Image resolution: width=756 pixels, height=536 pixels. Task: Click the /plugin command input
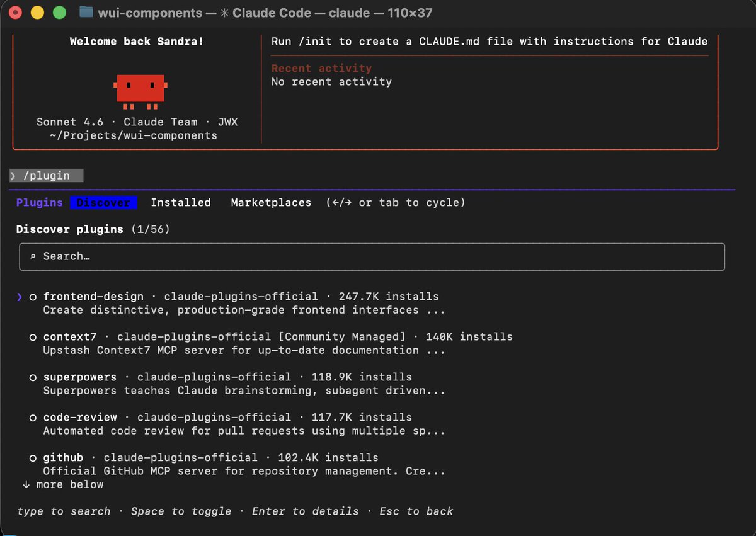(46, 176)
